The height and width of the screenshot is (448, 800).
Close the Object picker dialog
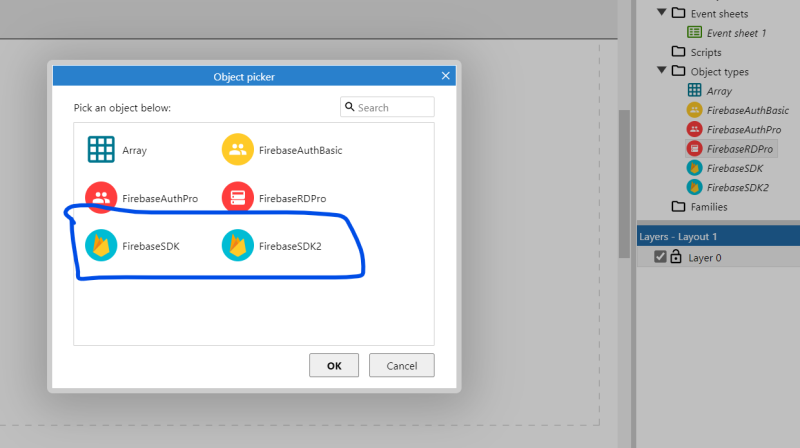[445, 76]
